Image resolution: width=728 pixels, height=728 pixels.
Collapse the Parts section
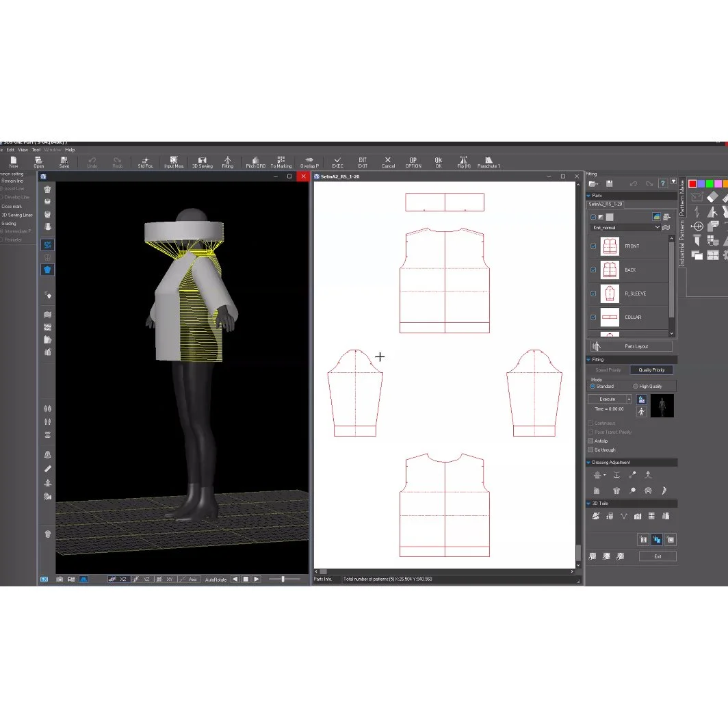(588, 196)
